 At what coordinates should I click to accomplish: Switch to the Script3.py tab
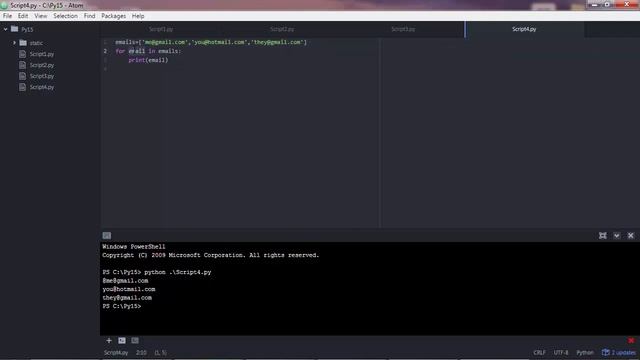click(x=403, y=29)
